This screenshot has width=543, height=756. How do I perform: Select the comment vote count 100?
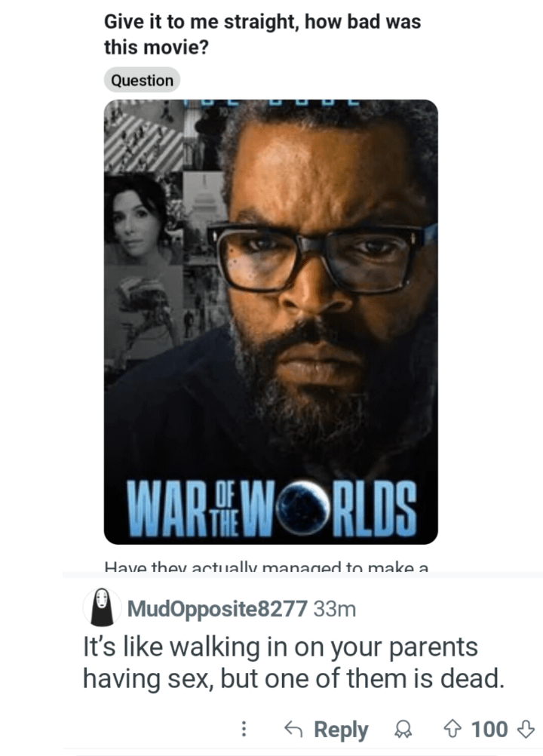489,729
